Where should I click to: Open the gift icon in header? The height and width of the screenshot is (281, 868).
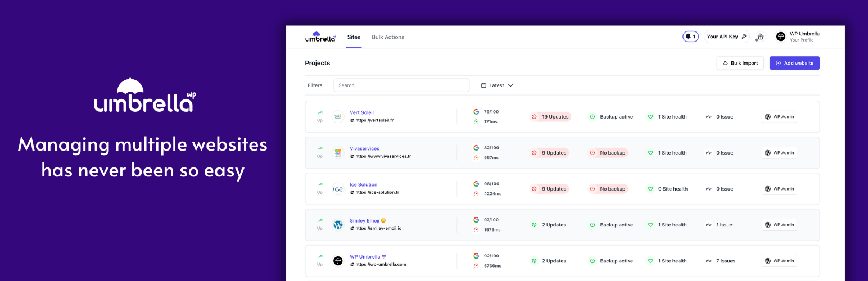tap(760, 37)
